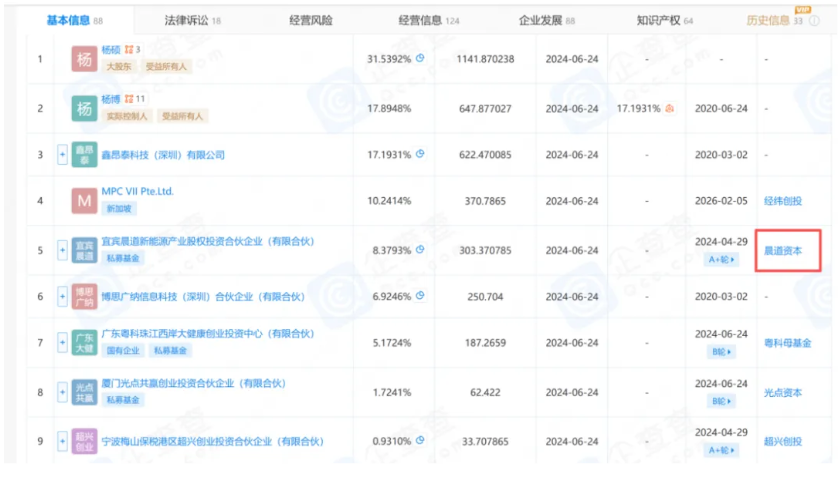The width and height of the screenshot is (839, 480).
Task: Switch to the 法律诉讼 tab
Action: click(193, 20)
